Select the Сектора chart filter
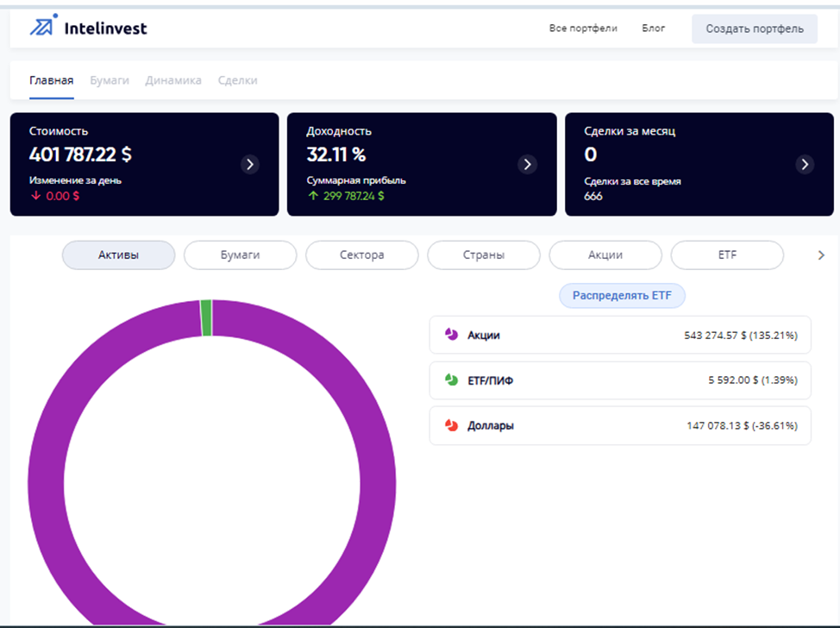840x628 pixels. pyautogui.click(x=361, y=255)
